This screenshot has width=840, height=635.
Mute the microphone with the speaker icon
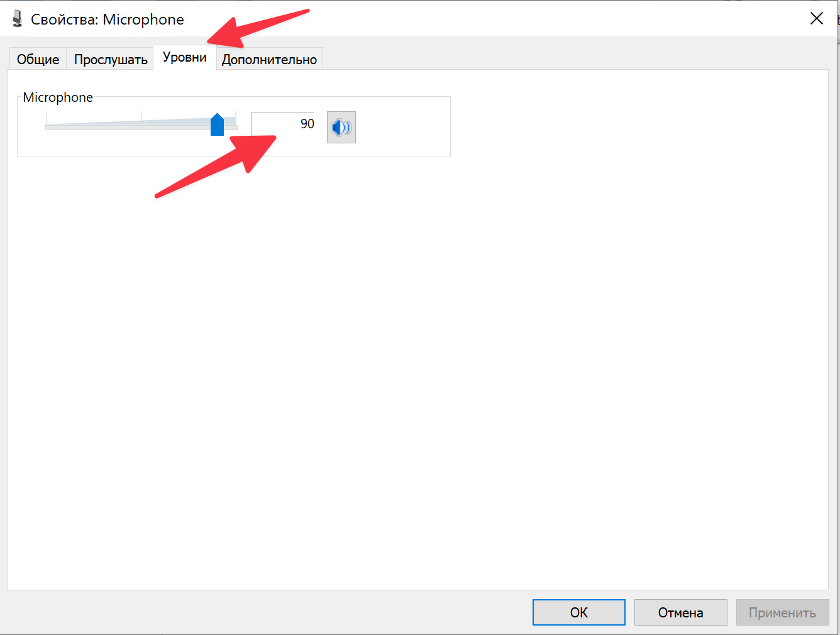tap(341, 128)
